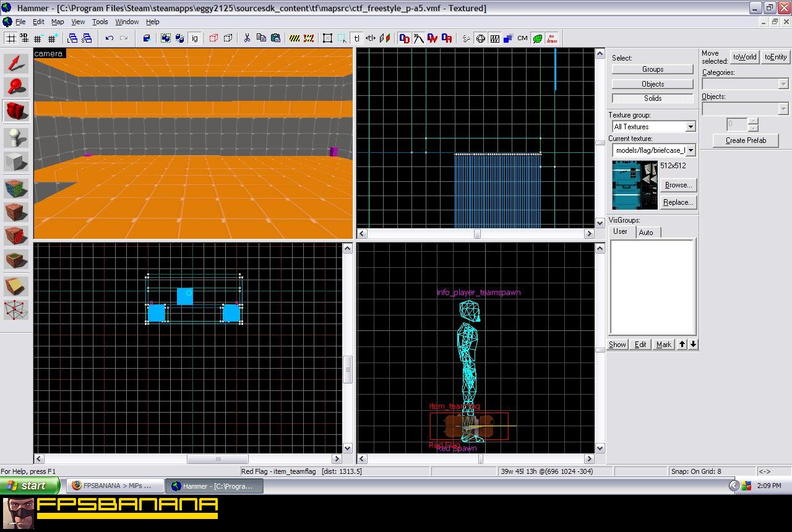Click the Apply Current Texture brick icon
The image size is (792, 532).
pyautogui.click(x=16, y=213)
